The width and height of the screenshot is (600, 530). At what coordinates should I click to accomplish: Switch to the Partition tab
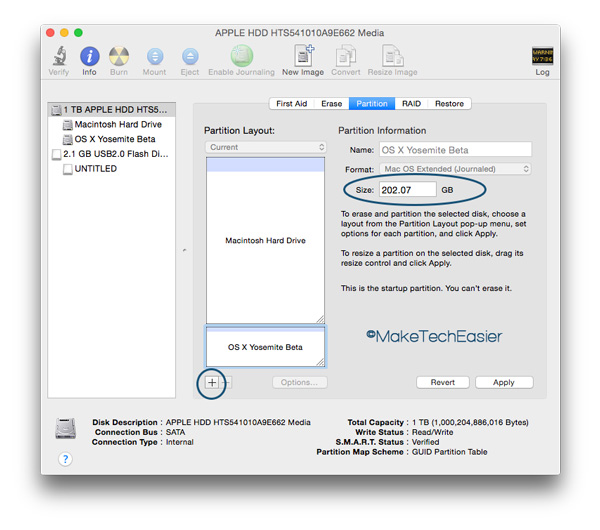tap(372, 104)
